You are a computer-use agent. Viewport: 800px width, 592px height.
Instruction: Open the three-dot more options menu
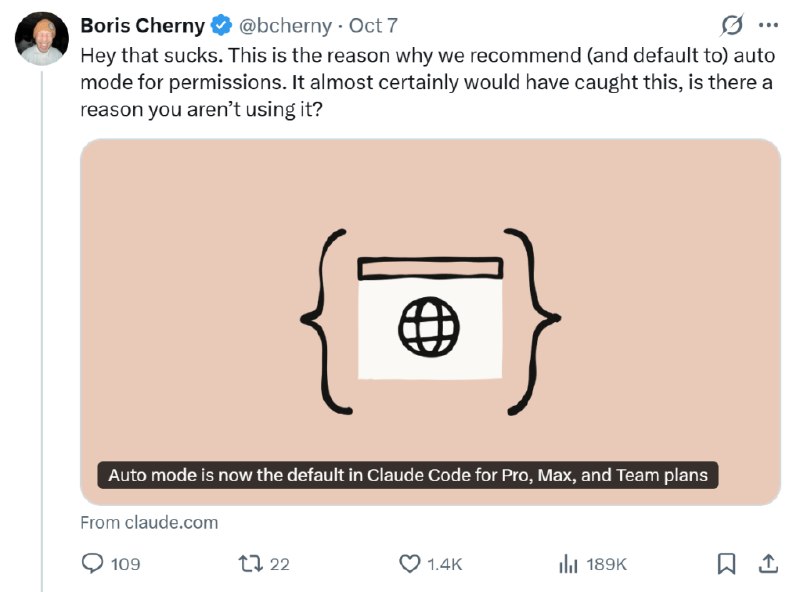[768, 25]
